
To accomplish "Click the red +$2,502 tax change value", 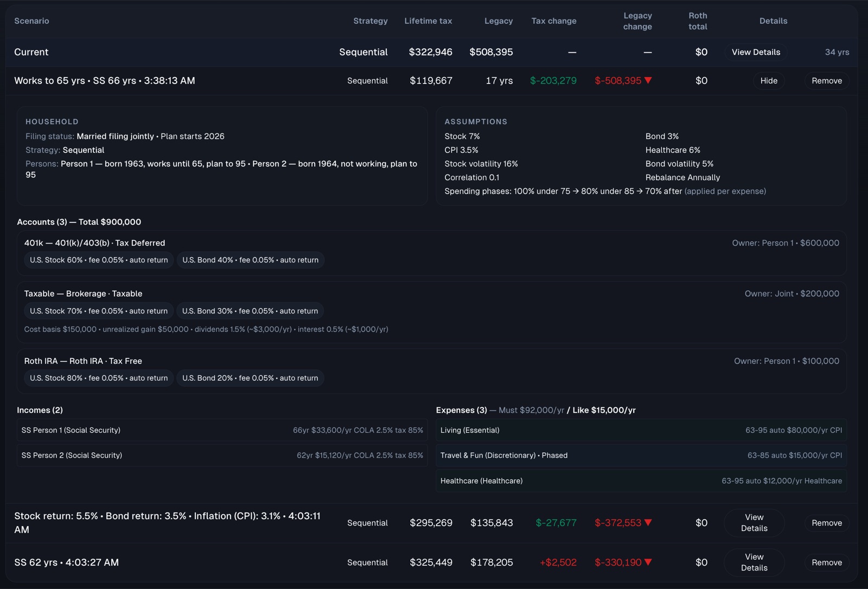I will point(558,562).
